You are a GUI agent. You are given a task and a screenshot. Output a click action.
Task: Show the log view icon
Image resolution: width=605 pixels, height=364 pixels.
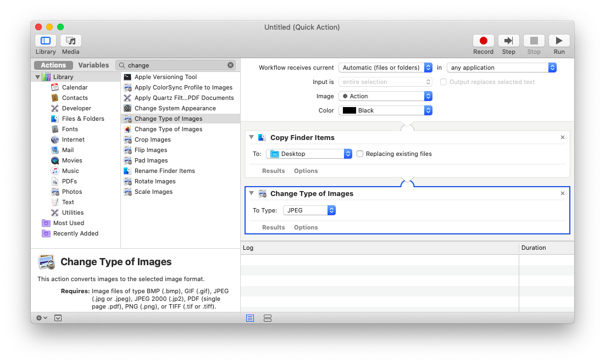point(250,318)
